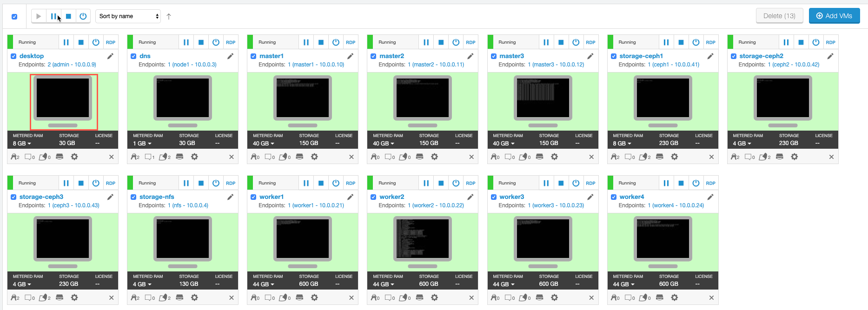Screen dimensions: 868x310
Task: Expand desktop metered RAM 8 GB dropdown
Action: (22, 144)
